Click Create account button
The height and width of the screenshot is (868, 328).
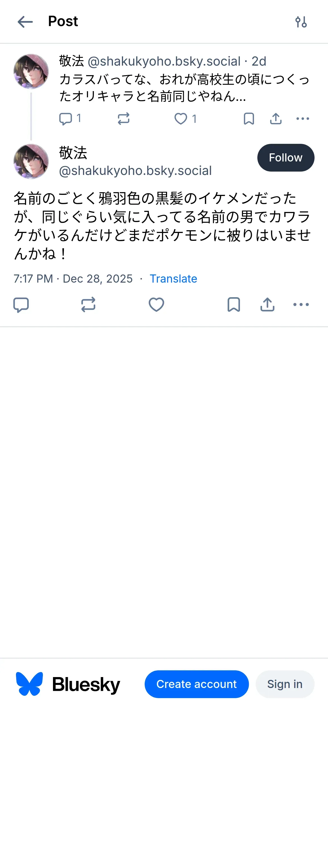click(197, 684)
